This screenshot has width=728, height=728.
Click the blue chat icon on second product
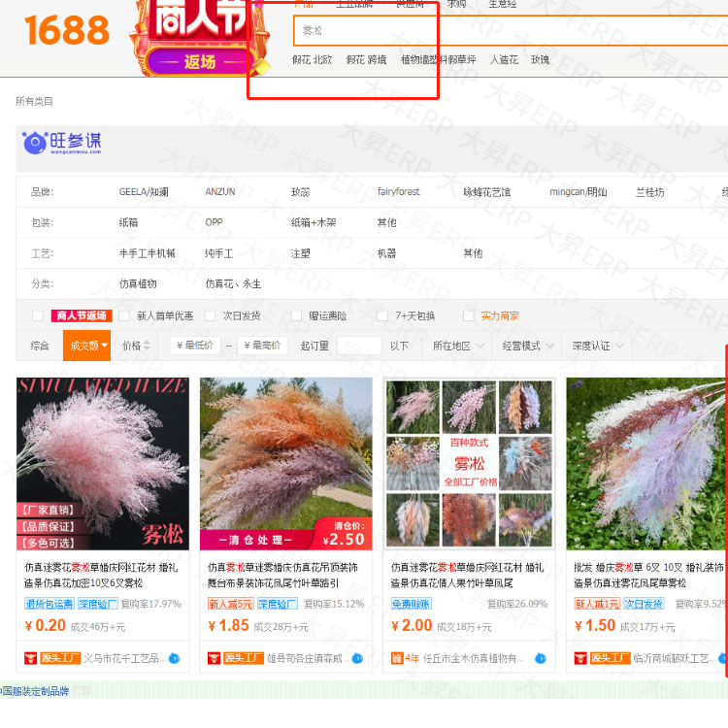click(357, 658)
